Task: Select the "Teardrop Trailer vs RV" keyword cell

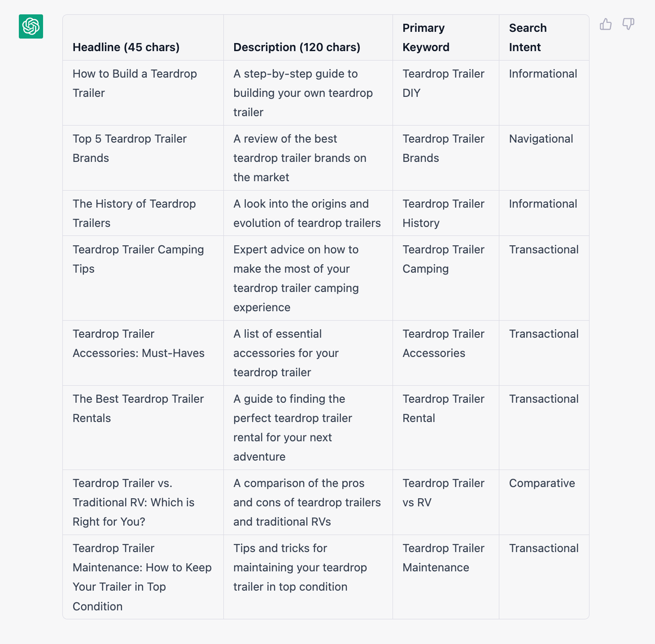Action: (443, 493)
